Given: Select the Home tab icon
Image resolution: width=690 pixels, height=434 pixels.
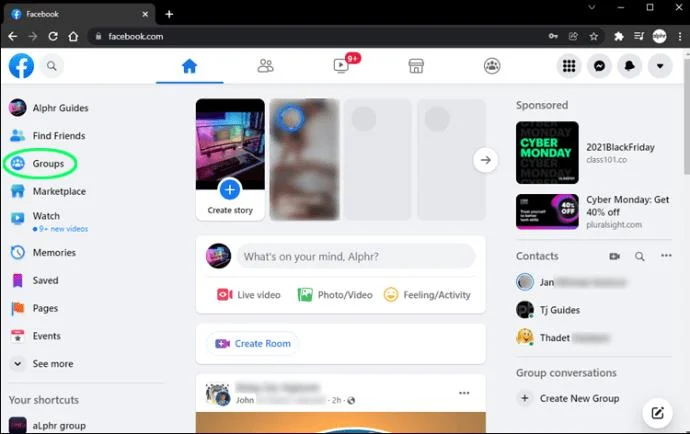Looking at the screenshot, I should [190, 66].
